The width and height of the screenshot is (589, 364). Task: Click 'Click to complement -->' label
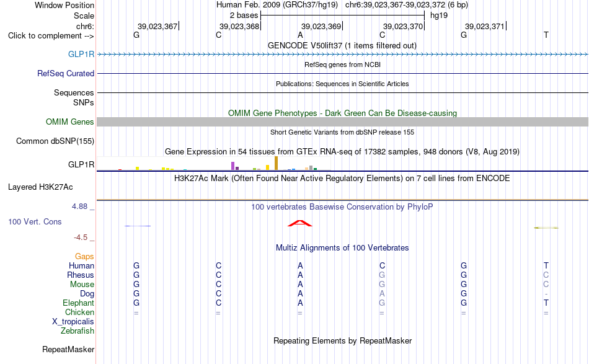pos(51,36)
